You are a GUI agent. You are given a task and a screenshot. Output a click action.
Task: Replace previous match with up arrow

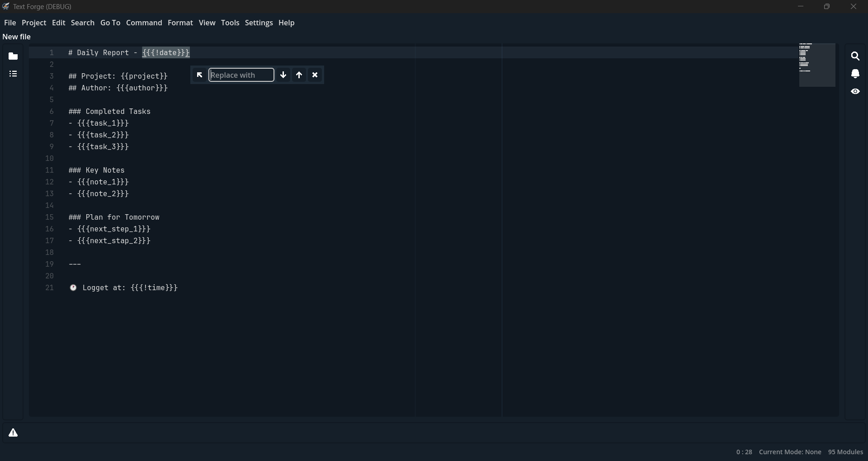coord(300,75)
